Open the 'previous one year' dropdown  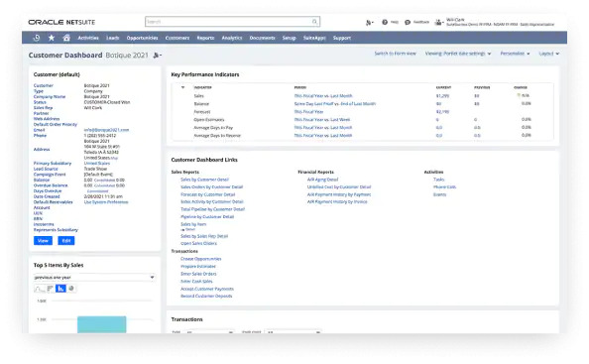(x=94, y=278)
